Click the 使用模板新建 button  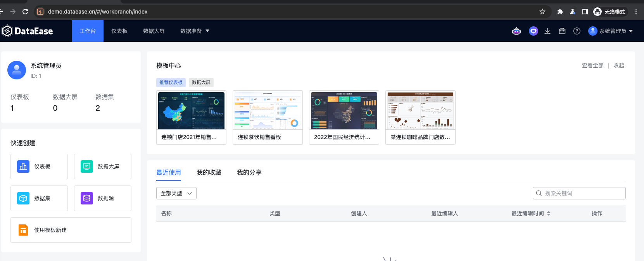point(71,230)
